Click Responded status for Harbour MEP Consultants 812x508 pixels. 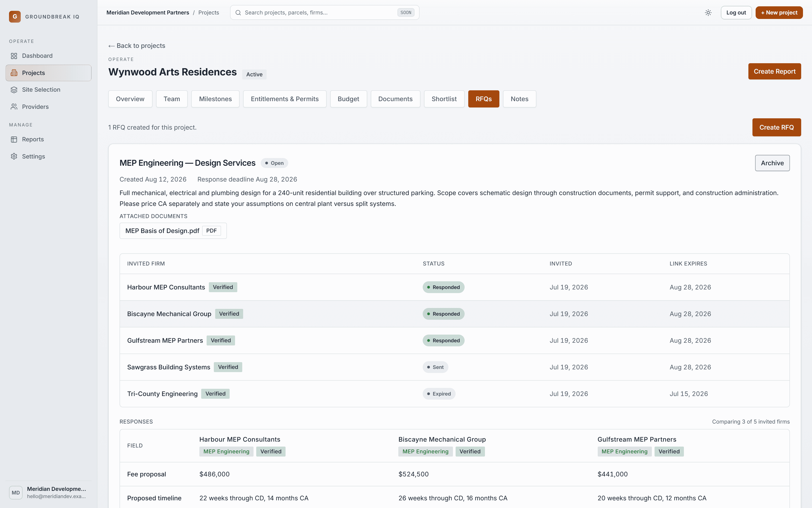pyautogui.click(x=443, y=287)
